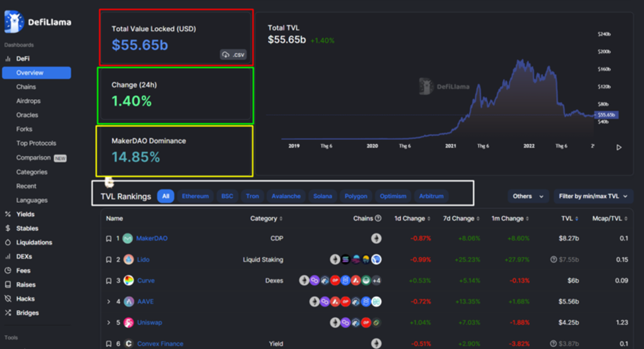The width and height of the screenshot is (644, 349).
Task: Open the Chains page
Action: [26, 87]
